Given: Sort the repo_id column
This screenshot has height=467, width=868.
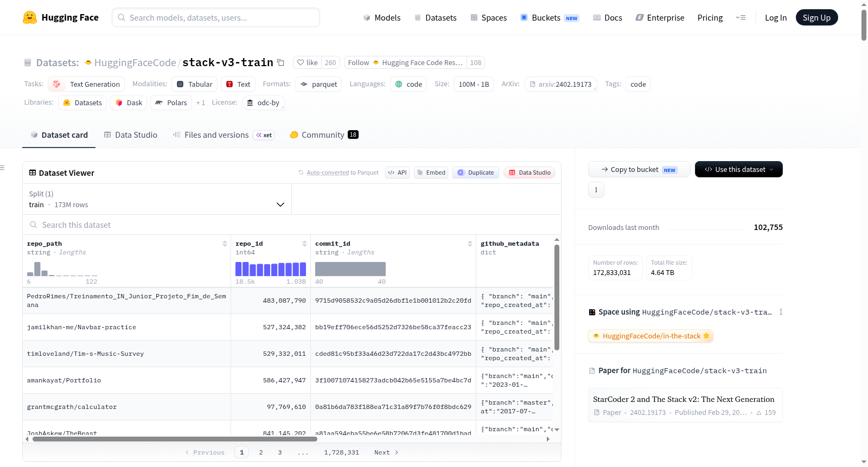Looking at the screenshot, I should [304, 244].
